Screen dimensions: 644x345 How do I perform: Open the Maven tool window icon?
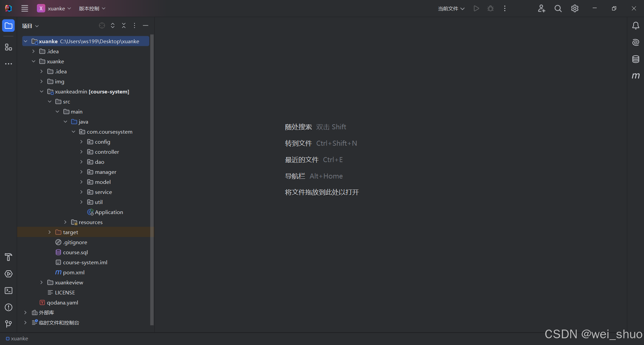click(x=636, y=76)
